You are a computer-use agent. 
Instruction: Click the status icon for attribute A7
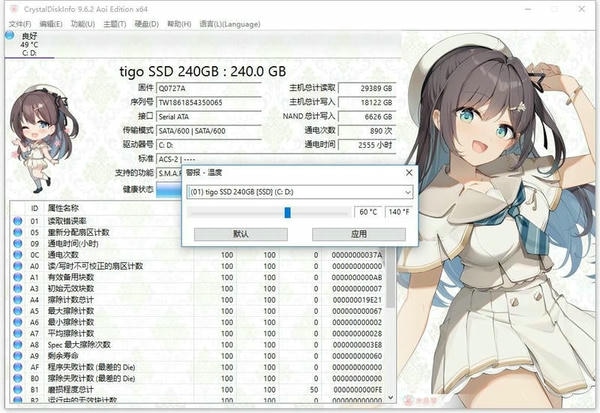tap(18, 333)
